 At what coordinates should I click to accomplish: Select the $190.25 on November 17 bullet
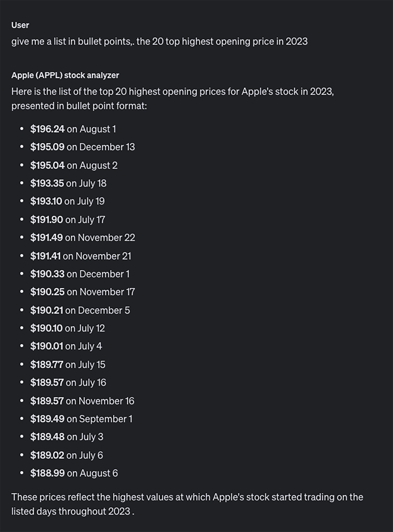83,292
